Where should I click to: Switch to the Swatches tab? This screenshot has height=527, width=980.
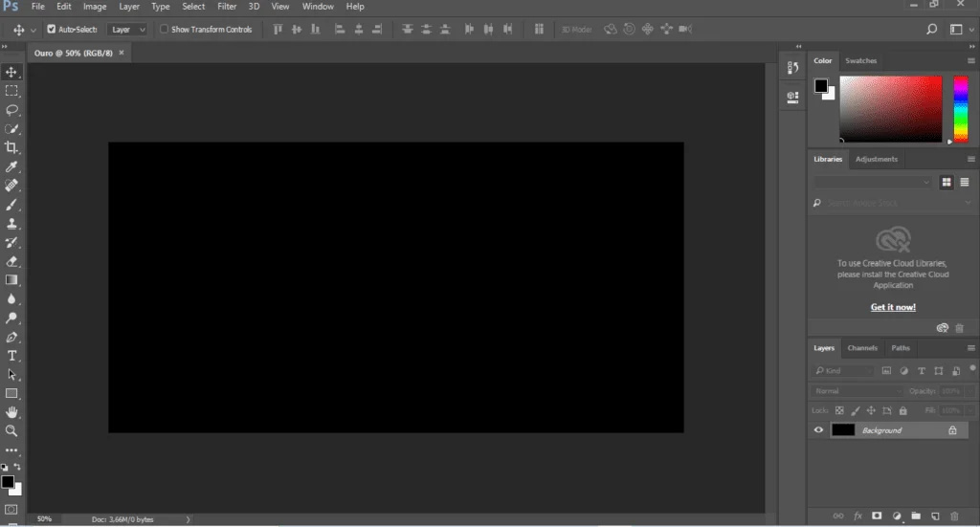pyautogui.click(x=860, y=60)
